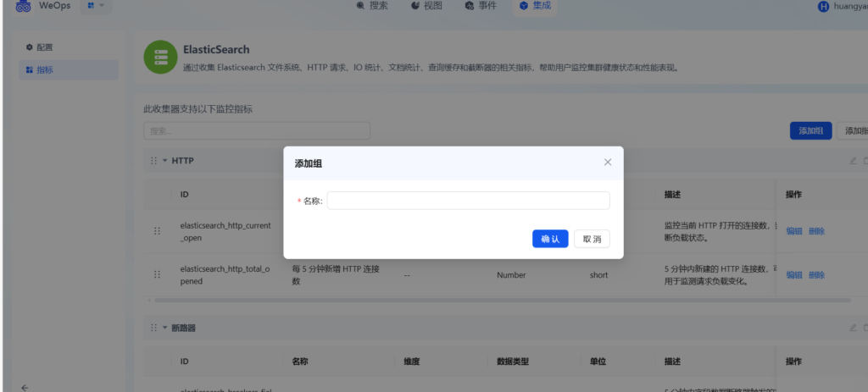Click the 单位 column header in 断路器 table
The height and width of the screenshot is (392, 868).
coord(598,362)
